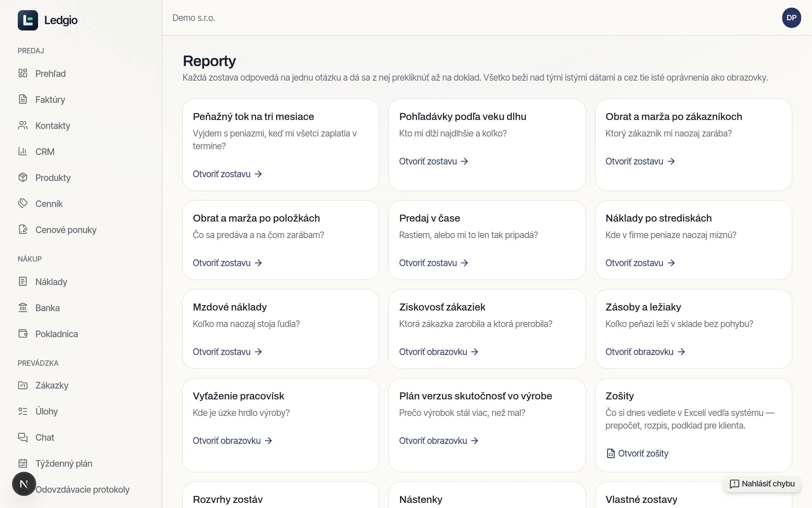Screen dimensions: 812x508
Task: Click the Rozvrhy zostáv card title
Action: click(x=227, y=499)
